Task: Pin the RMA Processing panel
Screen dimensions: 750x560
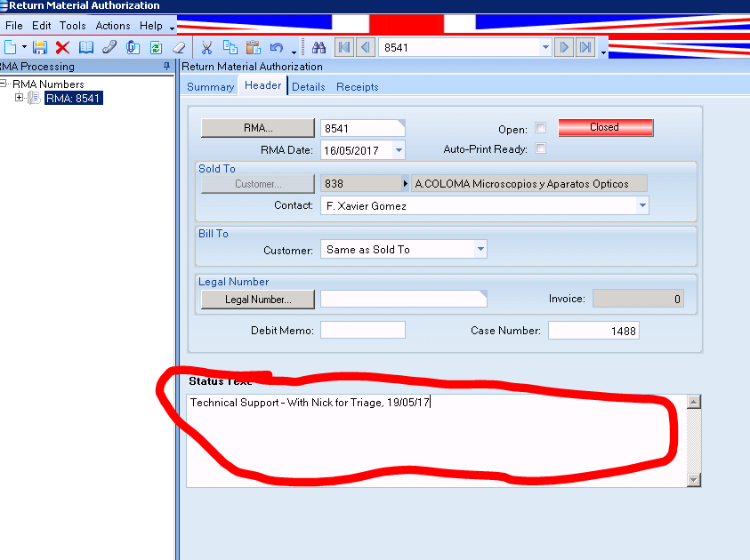Action: 166,66
